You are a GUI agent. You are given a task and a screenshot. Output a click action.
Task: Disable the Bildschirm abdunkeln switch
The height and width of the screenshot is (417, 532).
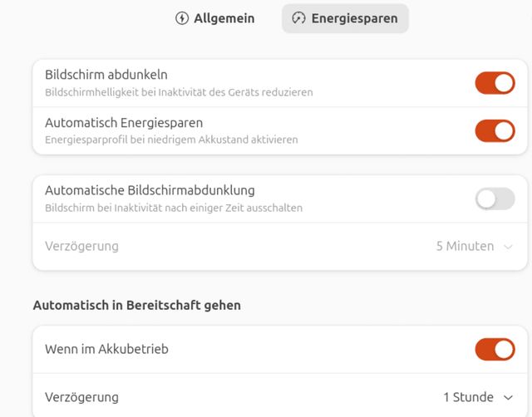point(495,83)
